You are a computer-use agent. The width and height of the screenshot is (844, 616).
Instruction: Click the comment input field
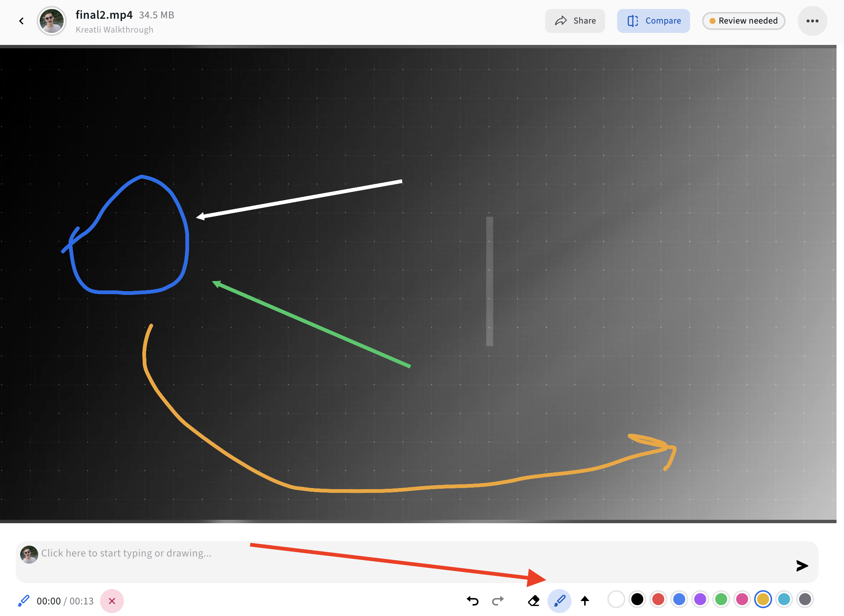coord(262,553)
